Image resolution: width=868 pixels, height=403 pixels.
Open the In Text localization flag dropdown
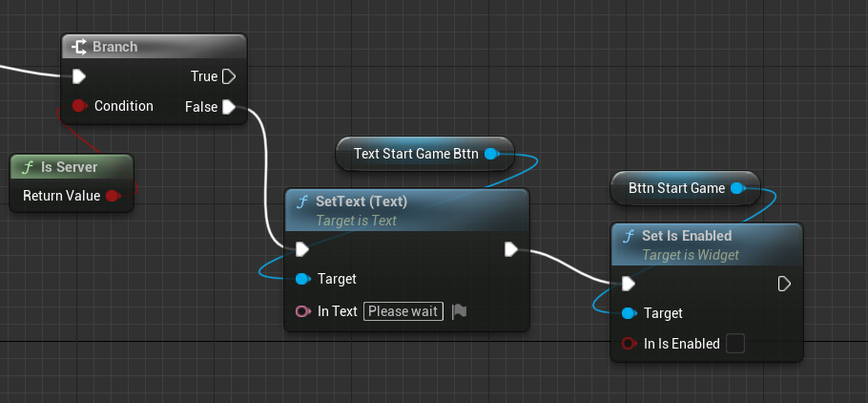click(x=459, y=311)
